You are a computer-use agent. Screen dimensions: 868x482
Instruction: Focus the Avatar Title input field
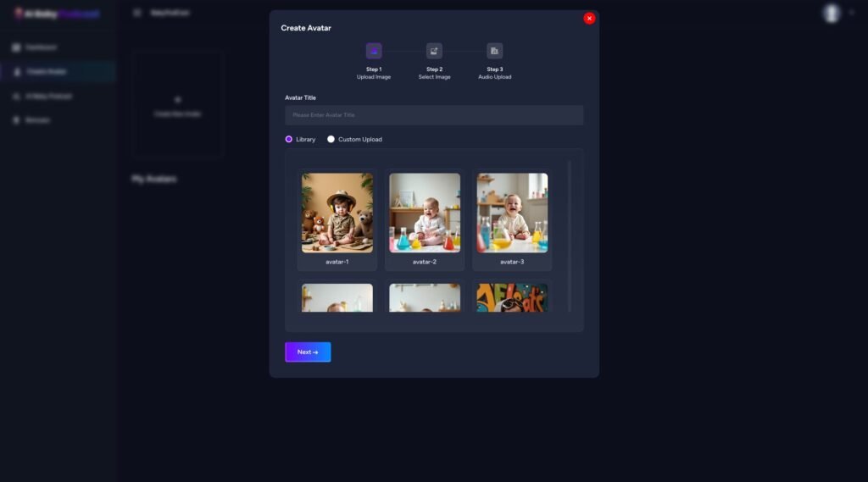(434, 115)
